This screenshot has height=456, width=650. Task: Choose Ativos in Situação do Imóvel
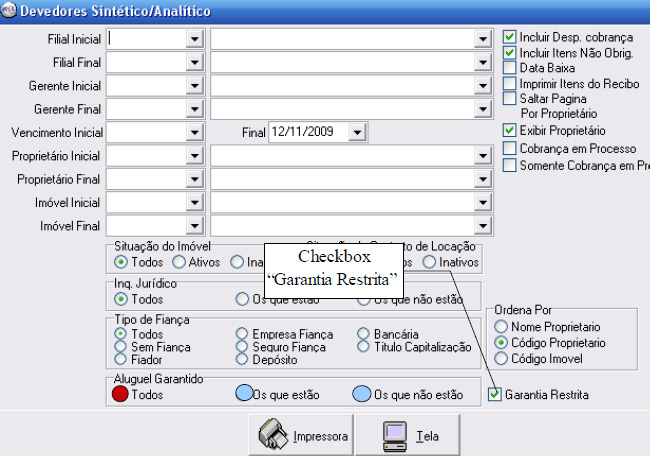point(179,262)
